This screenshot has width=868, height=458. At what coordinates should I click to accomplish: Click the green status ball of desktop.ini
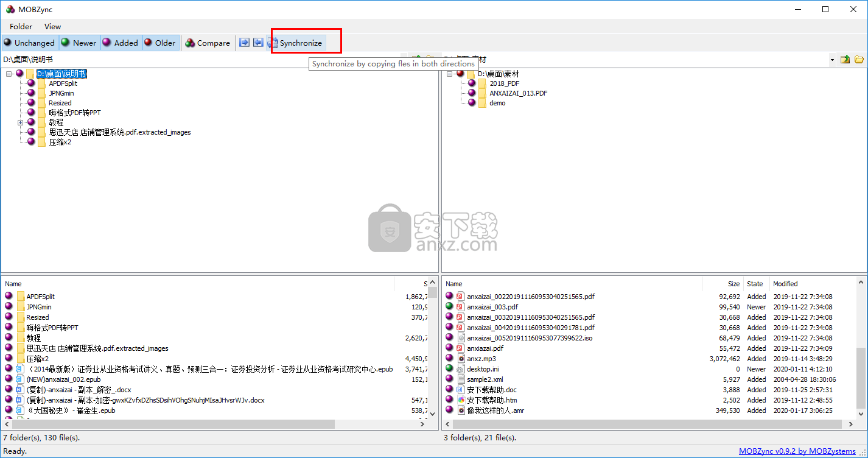tap(449, 368)
